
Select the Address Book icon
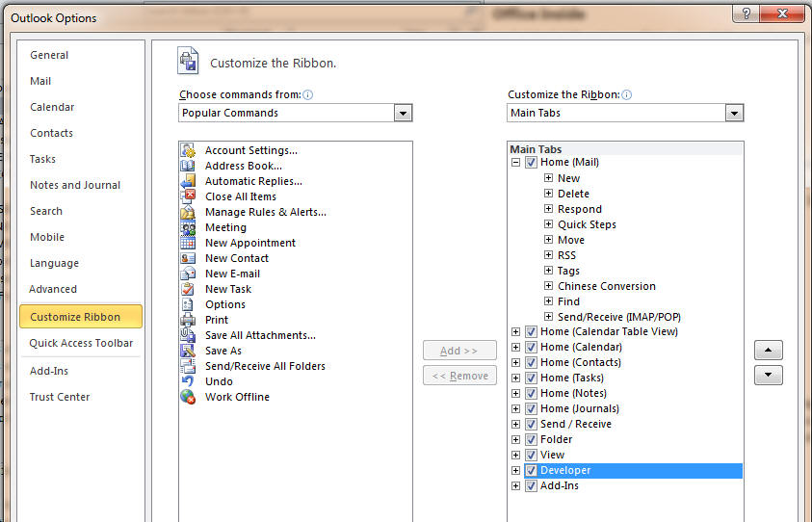click(188, 166)
